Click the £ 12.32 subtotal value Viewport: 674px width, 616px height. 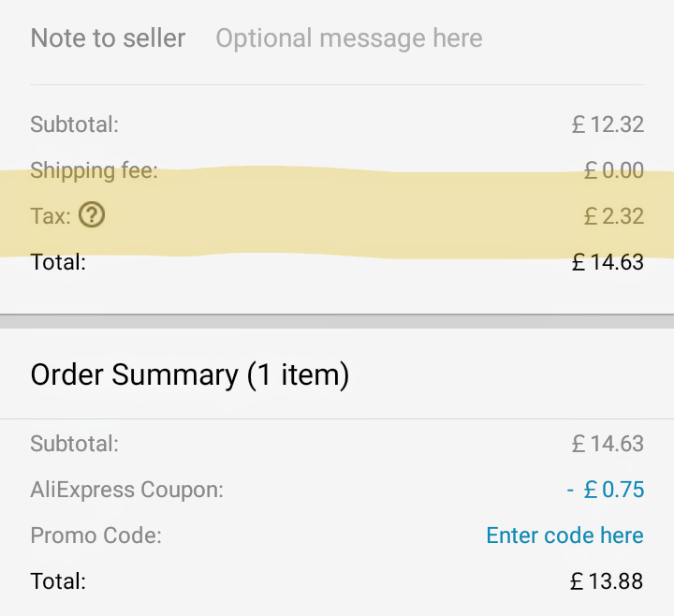tap(608, 125)
